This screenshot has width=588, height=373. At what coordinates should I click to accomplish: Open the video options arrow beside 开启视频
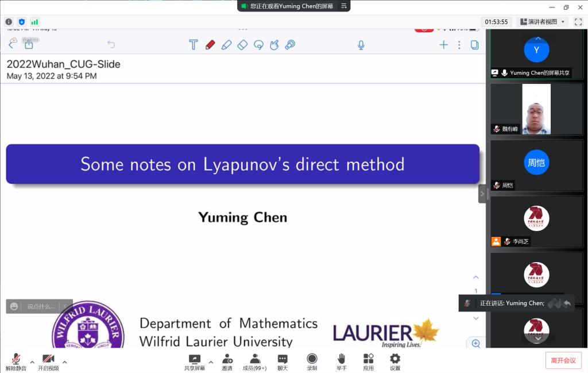pos(64,362)
